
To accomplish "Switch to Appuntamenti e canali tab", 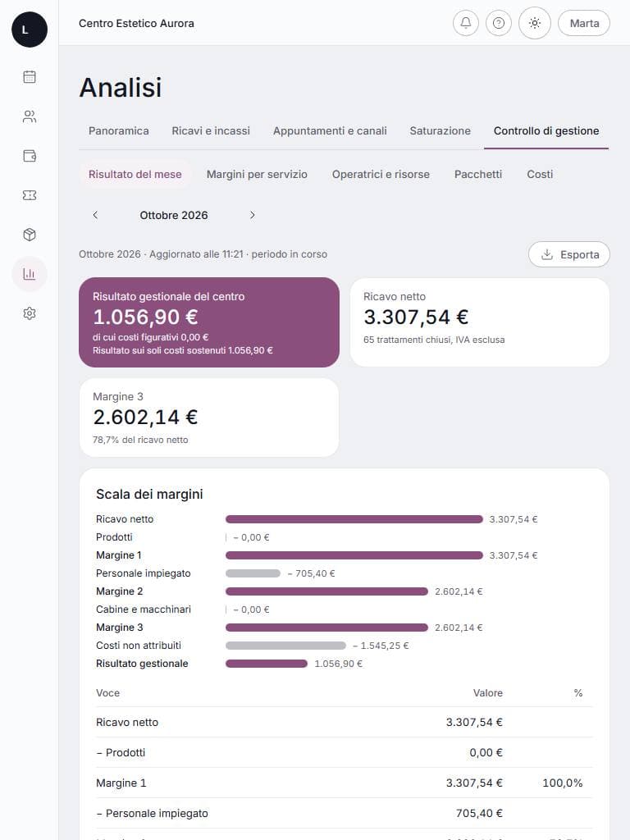I will click(x=330, y=130).
